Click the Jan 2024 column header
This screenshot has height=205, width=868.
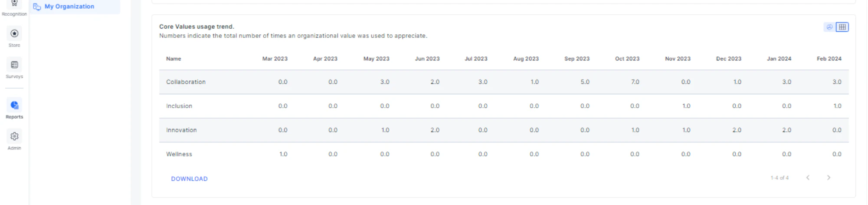[779, 59]
